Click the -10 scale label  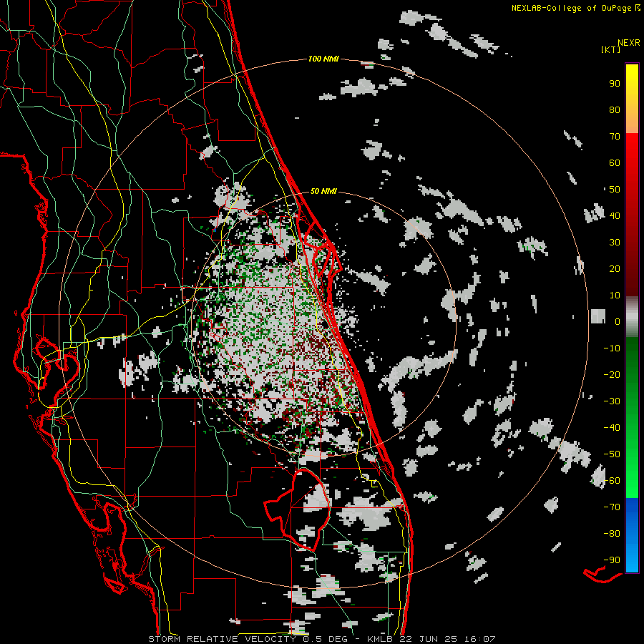612,348
